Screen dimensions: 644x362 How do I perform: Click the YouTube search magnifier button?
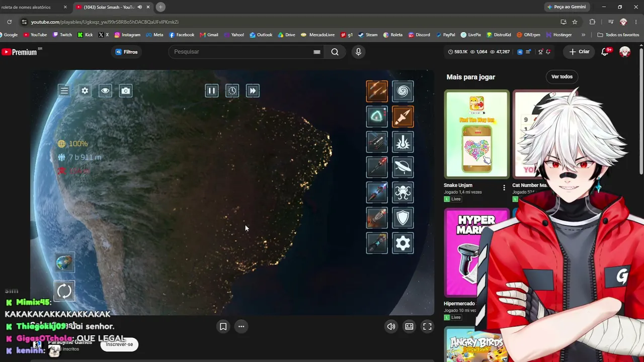coord(335,52)
